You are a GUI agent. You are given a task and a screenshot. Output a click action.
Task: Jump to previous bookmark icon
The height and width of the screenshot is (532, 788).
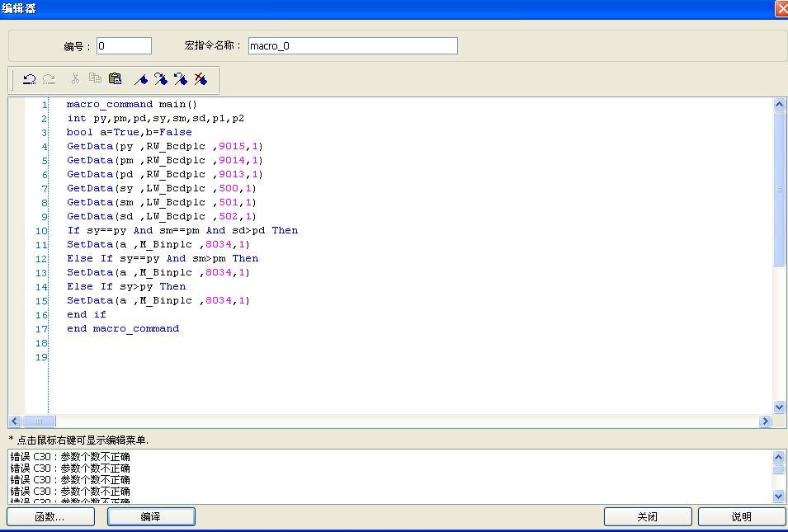(181, 79)
